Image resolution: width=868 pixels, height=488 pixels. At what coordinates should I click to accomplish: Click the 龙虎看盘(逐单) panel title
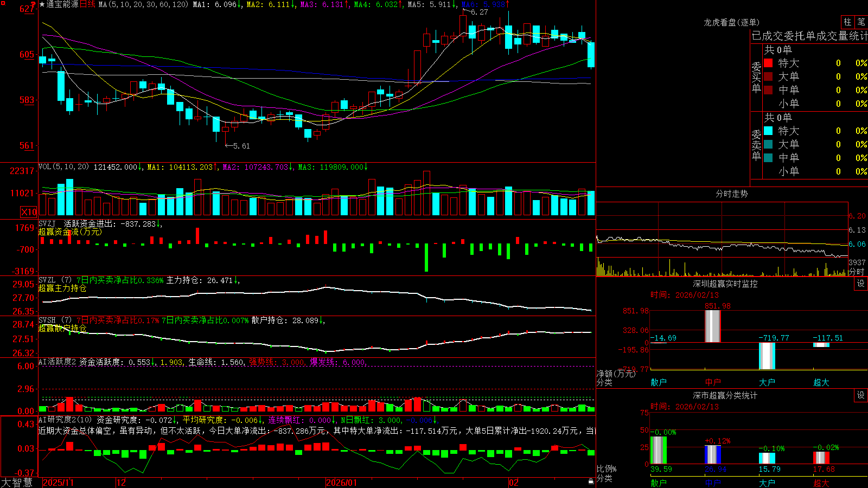pos(731,22)
